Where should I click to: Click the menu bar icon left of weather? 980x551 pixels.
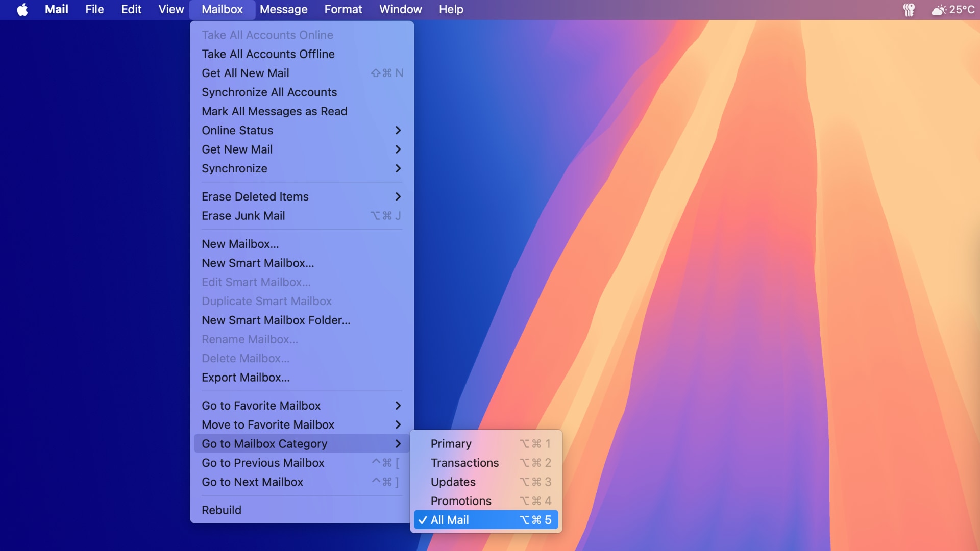click(x=909, y=10)
